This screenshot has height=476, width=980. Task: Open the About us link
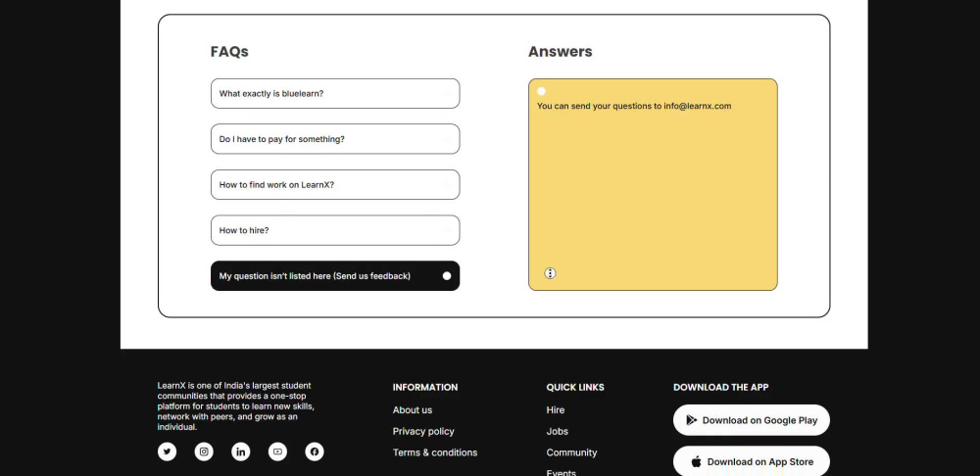click(x=413, y=410)
